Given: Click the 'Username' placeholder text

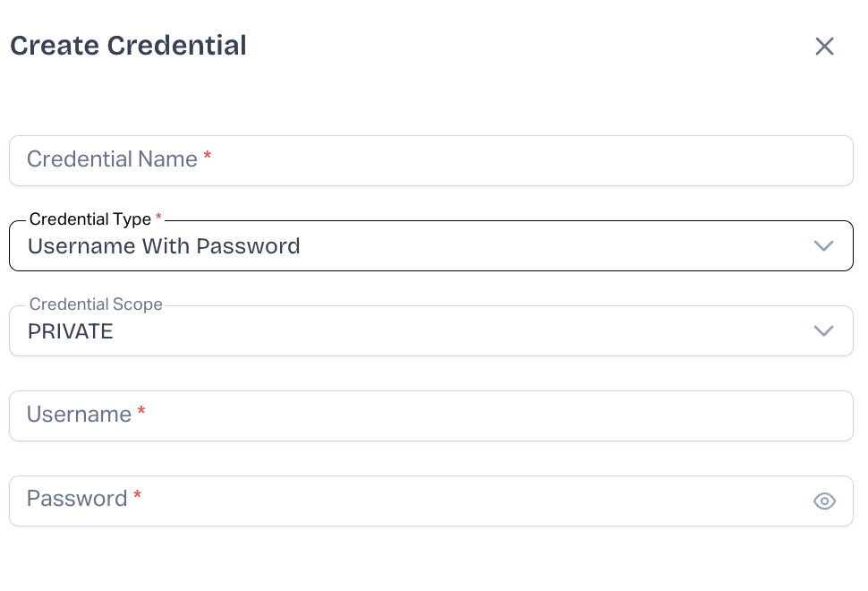Looking at the screenshot, I should [79, 415].
